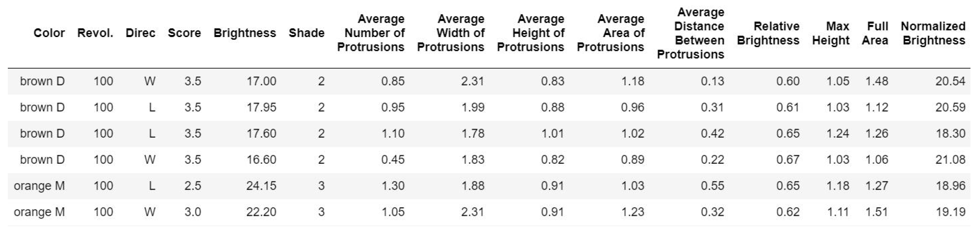Viewport: 980px width, 228px height.
Task: Select the Brightness cell showing 24.15
Action: pos(261,186)
